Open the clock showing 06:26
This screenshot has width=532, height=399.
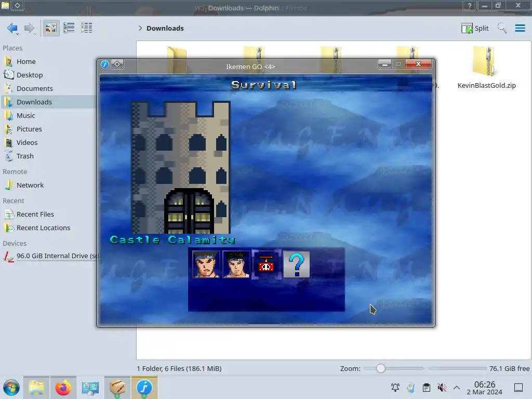(x=485, y=388)
